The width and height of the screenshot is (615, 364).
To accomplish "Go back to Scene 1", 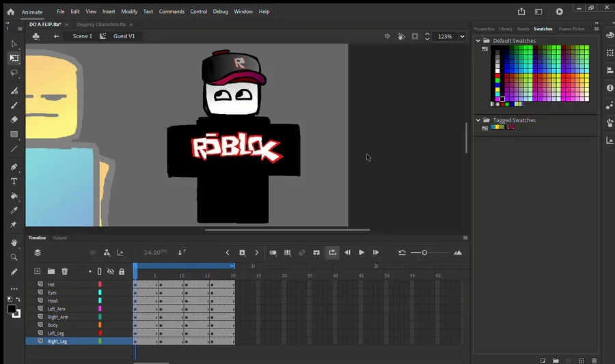I will (83, 36).
